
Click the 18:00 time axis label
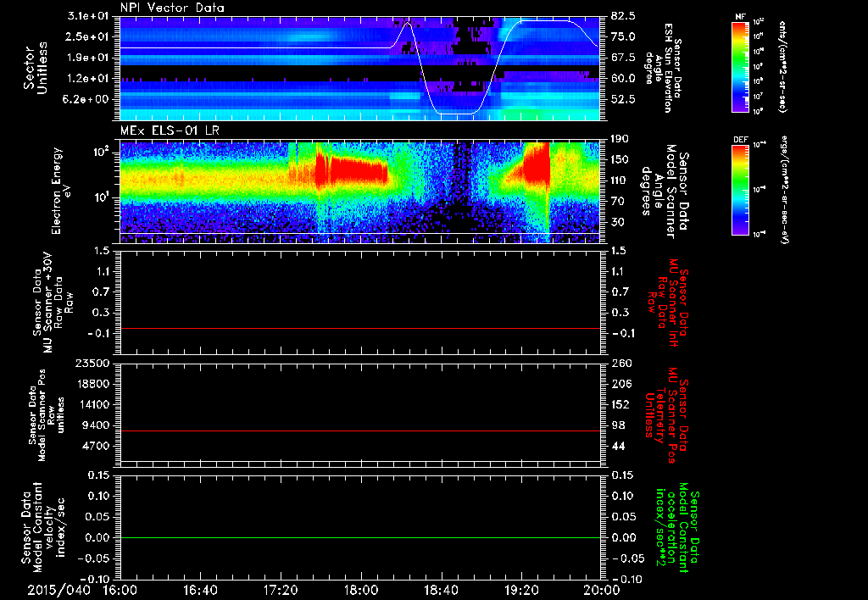pos(361,590)
